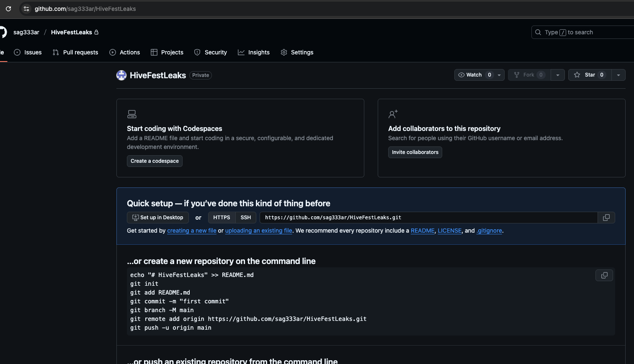Click the Actions workflow icon
634x364 pixels.
click(x=112, y=52)
